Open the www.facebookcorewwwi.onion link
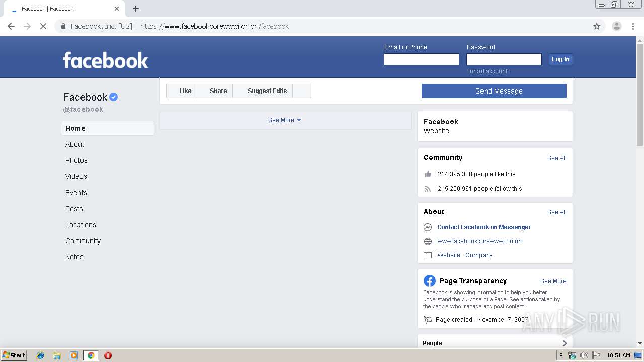Image resolution: width=644 pixels, height=362 pixels. coord(479,241)
